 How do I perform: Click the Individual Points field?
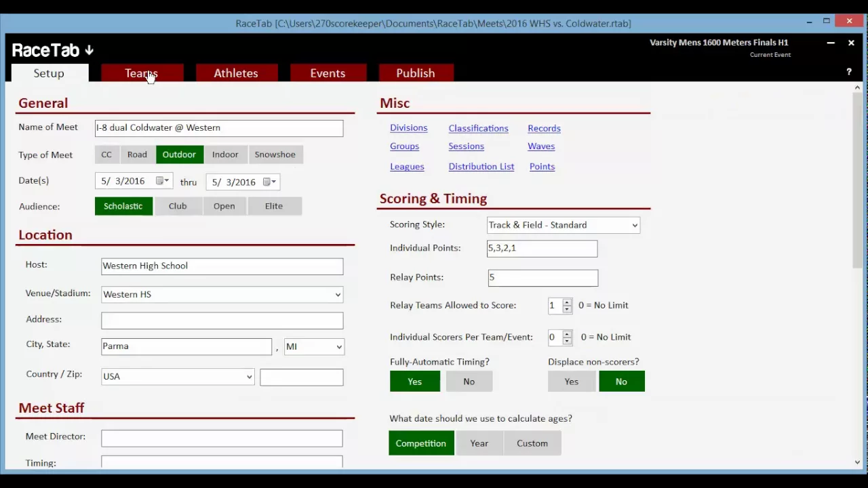tap(542, 249)
